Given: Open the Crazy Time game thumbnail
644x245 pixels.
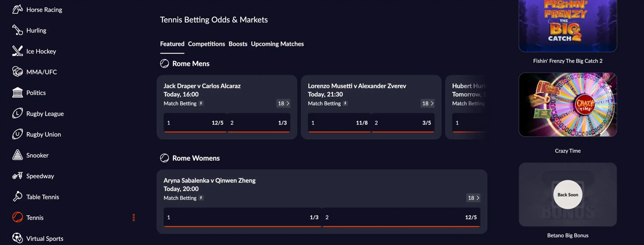Looking at the screenshot, I should point(568,105).
